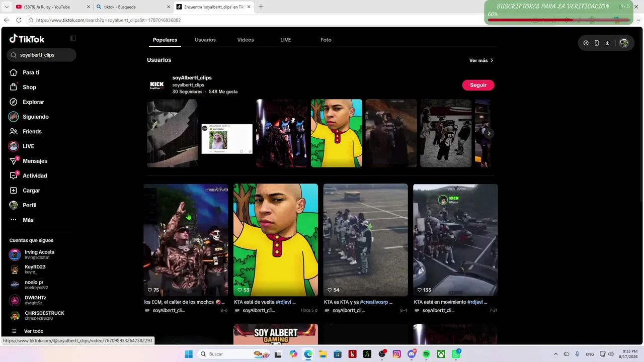Open video 'KTA está de vuelta' thumbnail
644x362 pixels.
coord(276,240)
